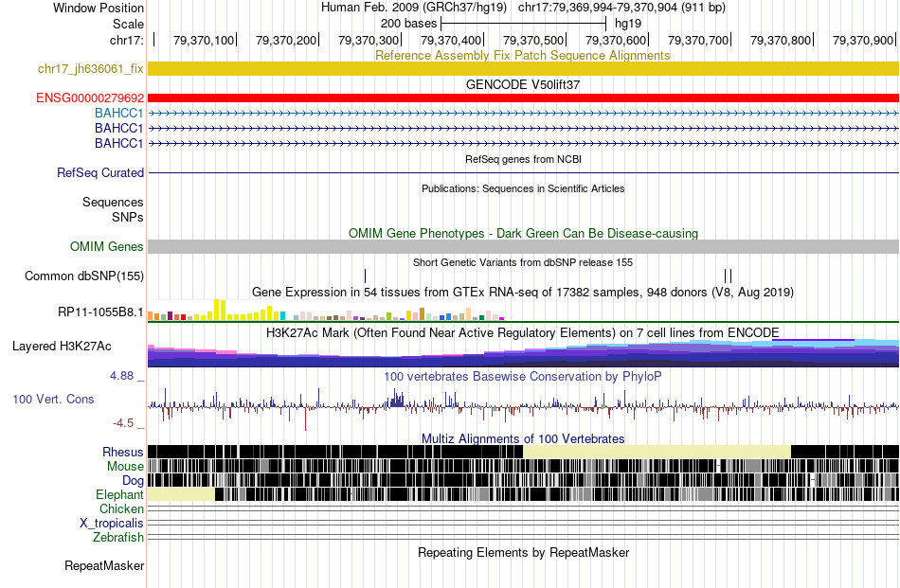This screenshot has width=900, height=588.
Task: Click the Layered H3K27Ac track label
Action: [62, 346]
